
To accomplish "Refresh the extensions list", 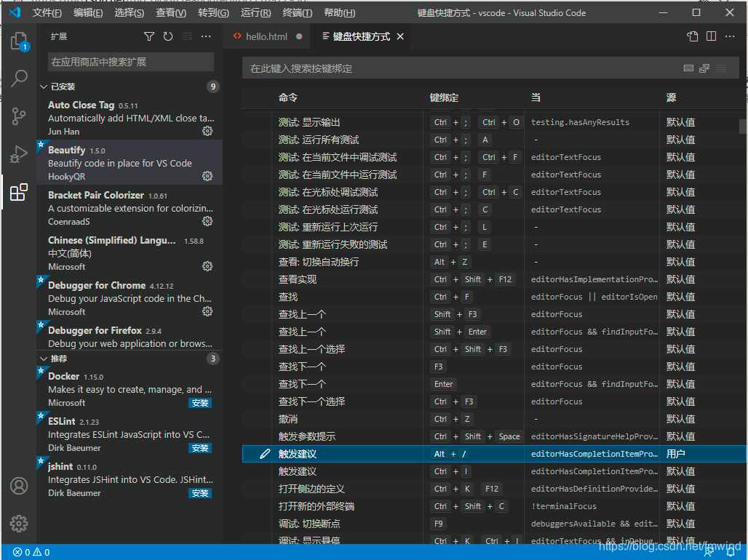I will pyautogui.click(x=168, y=36).
